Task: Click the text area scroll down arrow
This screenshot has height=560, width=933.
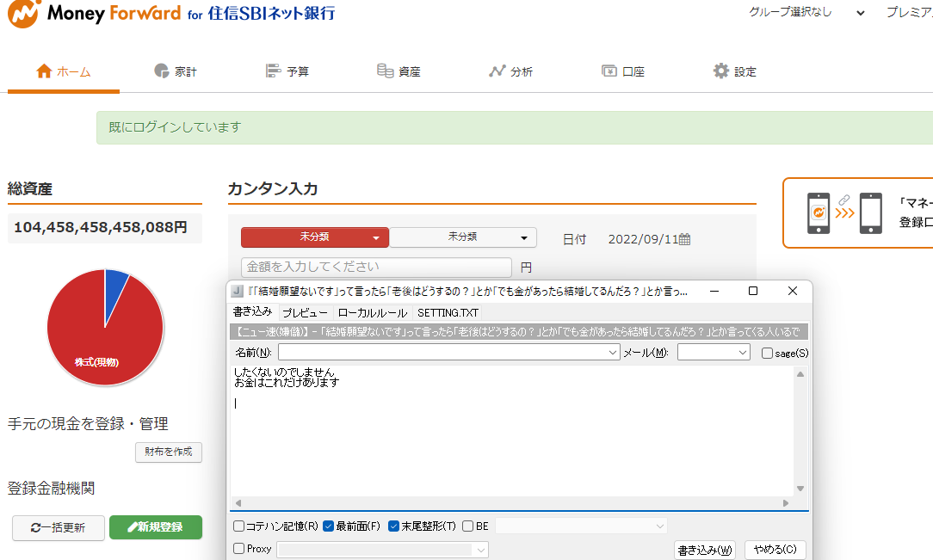Action: (800, 489)
